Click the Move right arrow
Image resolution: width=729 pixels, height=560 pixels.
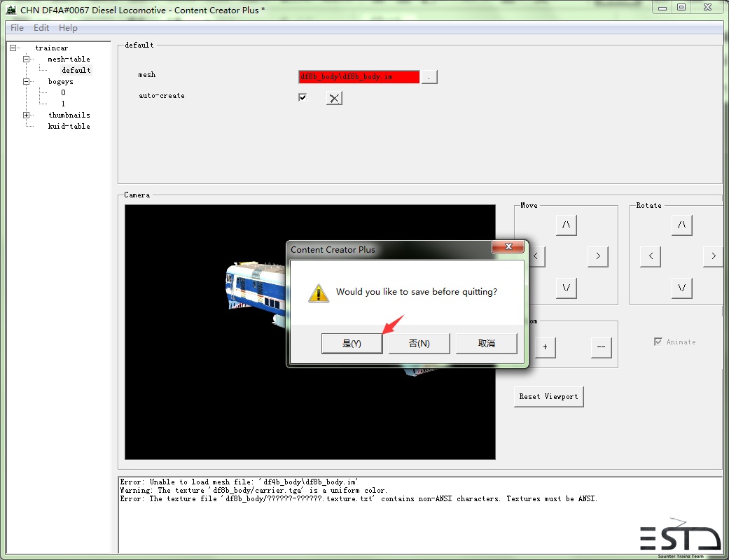598,256
